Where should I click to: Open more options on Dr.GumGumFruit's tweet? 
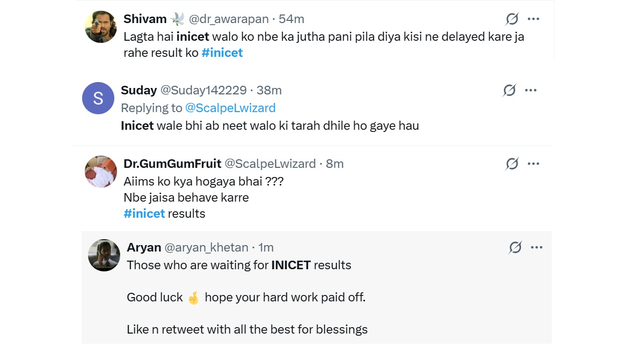534,163
